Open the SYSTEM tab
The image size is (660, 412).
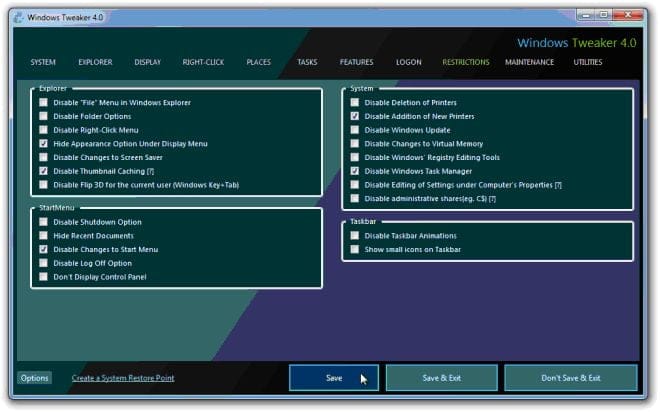coord(43,62)
